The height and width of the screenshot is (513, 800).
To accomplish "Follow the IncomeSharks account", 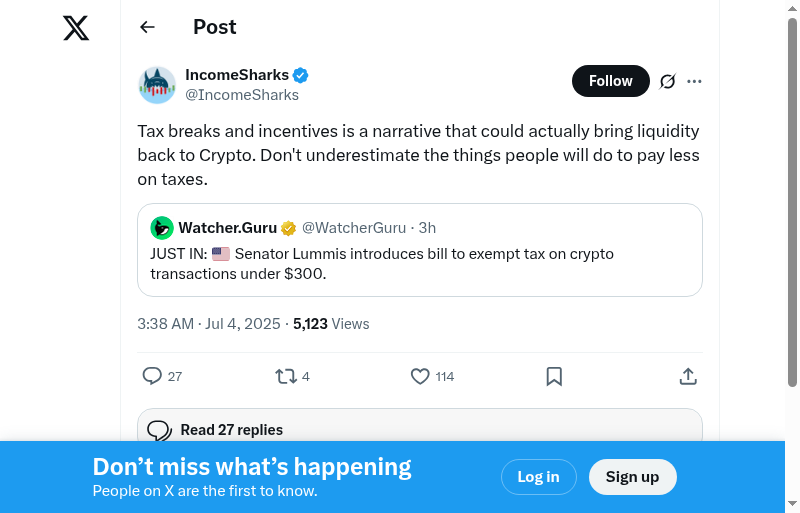I will point(610,81).
